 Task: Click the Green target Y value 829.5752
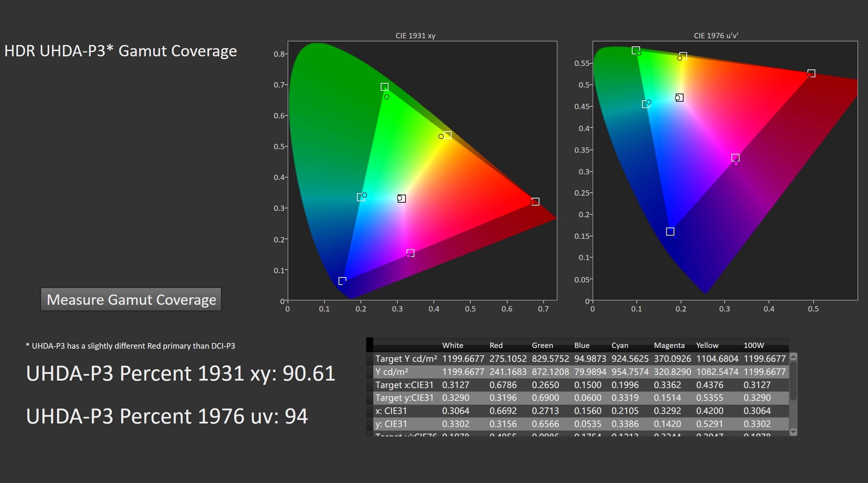click(550, 359)
